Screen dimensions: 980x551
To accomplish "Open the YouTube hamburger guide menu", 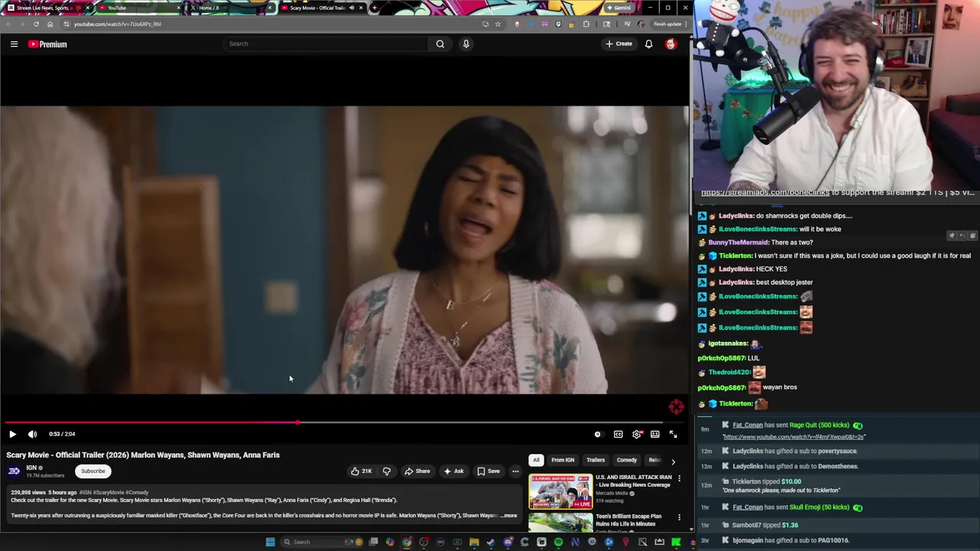I will [x=14, y=44].
